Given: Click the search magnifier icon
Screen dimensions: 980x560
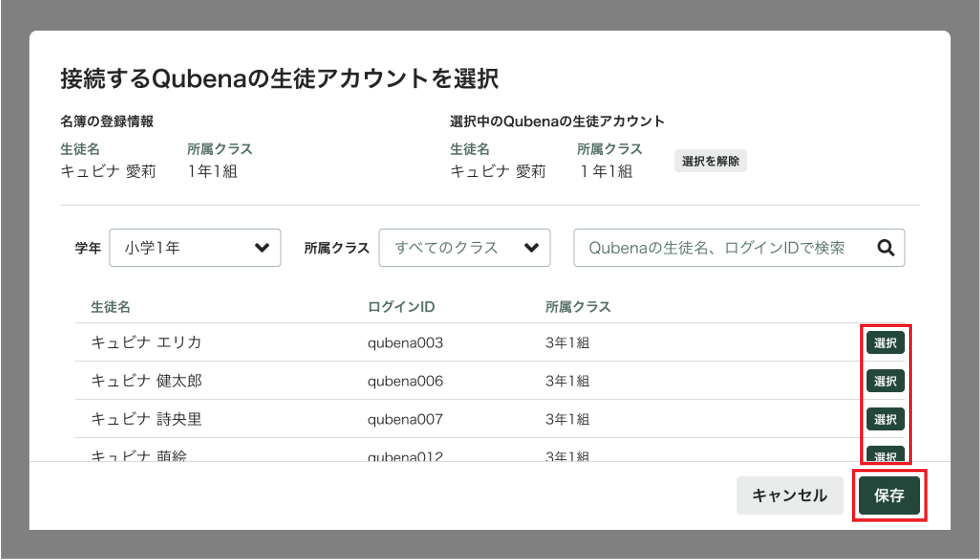Looking at the screenshot, I should 885,248.
